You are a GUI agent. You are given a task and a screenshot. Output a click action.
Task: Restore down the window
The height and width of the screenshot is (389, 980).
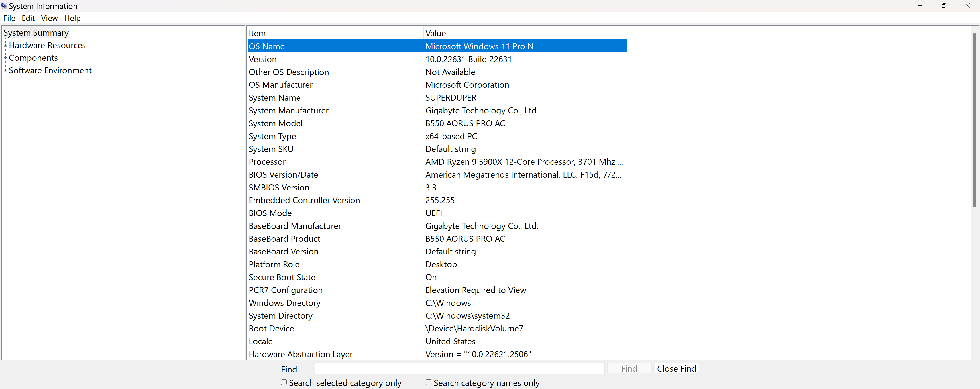pos(944,6)
